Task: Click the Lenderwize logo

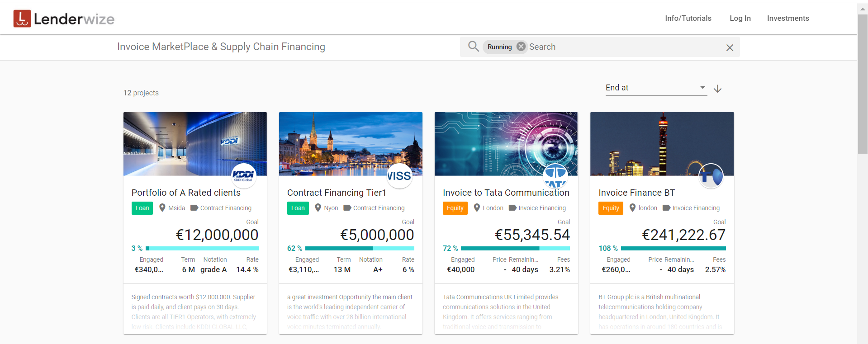Action: [64, 19]
